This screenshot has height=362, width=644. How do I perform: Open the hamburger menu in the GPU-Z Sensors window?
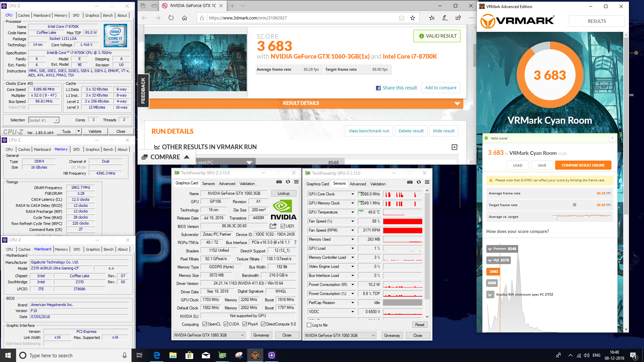pyautogui.click(x=427, y=182)
